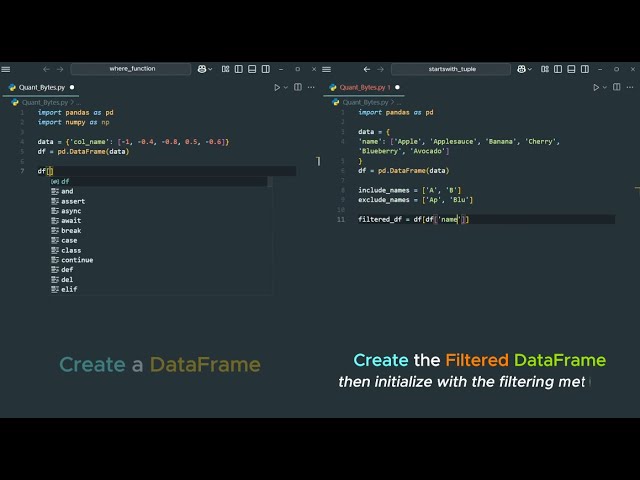Viewport: 640px width, 480px height.
Task: Split editor right in startswith_tuple window
Action: coord(617,87)
